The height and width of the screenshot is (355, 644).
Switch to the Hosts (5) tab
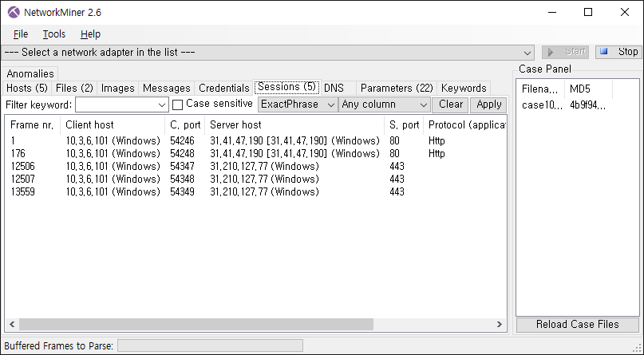[27, 88]
